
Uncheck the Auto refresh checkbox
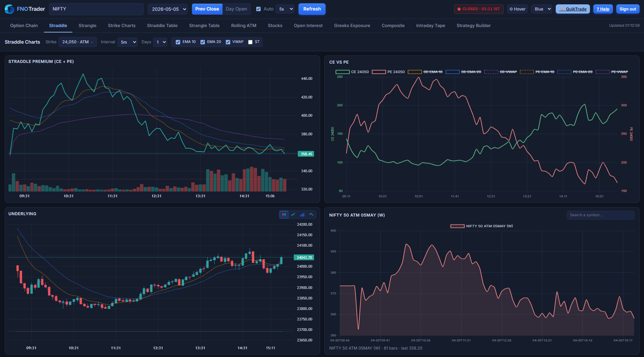click(258, 9)
